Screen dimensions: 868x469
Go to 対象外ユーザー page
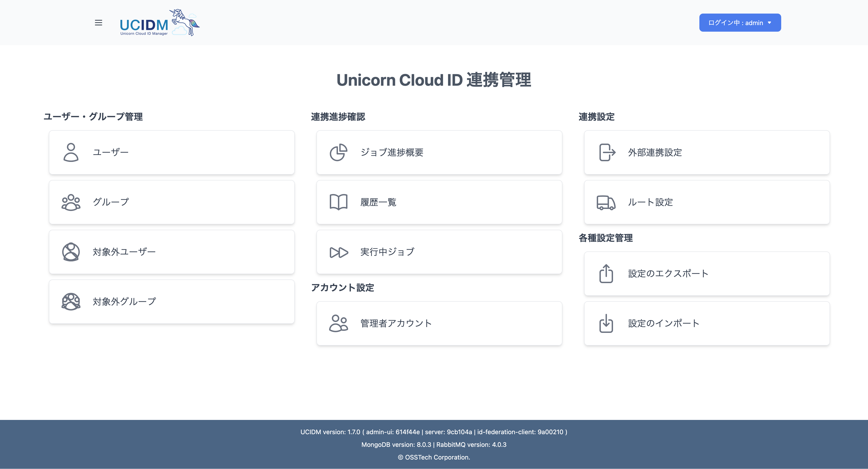coord(172,252)
